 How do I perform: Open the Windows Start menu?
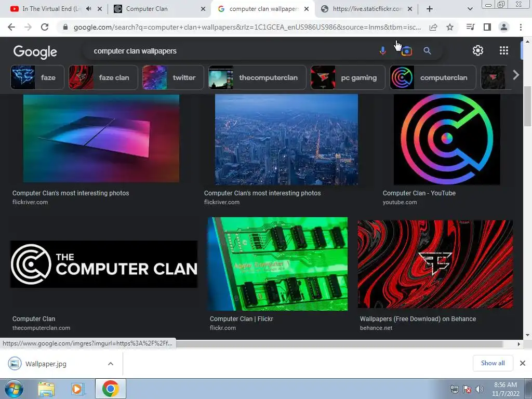pyautogui.click(x=14, y=389)
